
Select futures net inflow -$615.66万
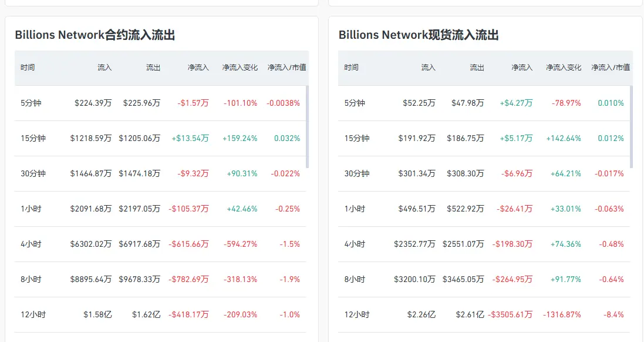[188, 244]
